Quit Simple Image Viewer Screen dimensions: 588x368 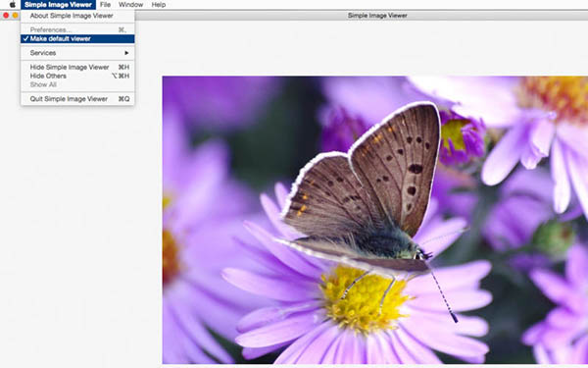tap(77, 99)
